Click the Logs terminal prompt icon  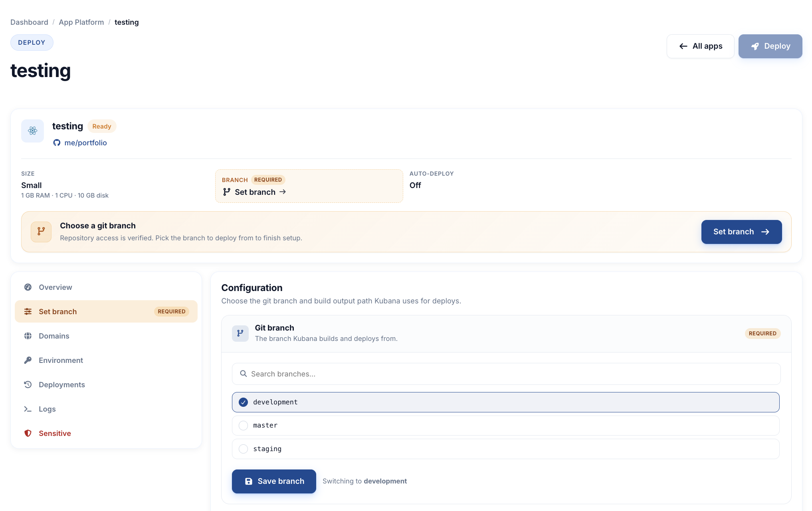point(28,409)
